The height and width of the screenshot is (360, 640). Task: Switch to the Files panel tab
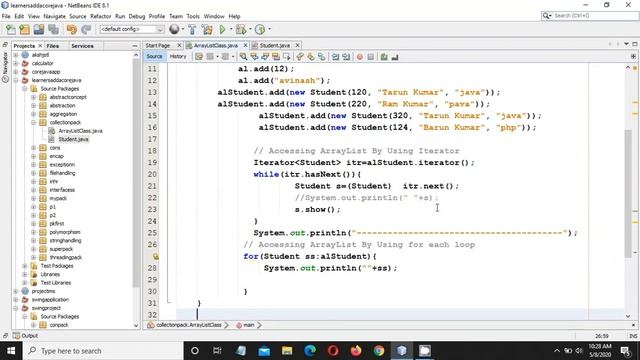pos(53,46)
